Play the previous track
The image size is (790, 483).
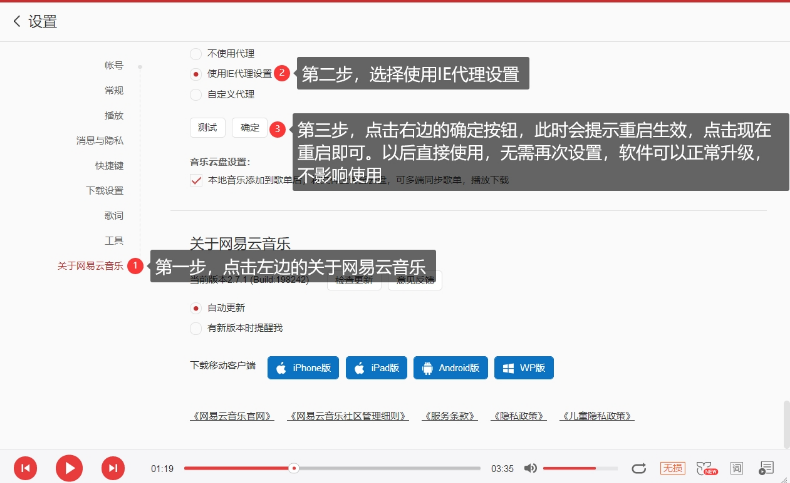pyautogui.click(x=25, y=468)
